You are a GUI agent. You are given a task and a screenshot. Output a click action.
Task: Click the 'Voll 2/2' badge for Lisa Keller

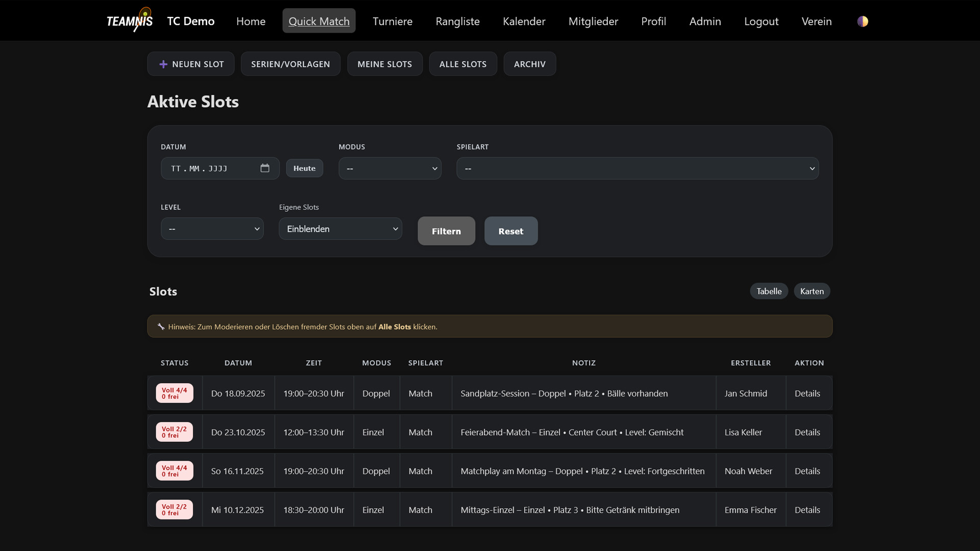[x=175, y=432]
